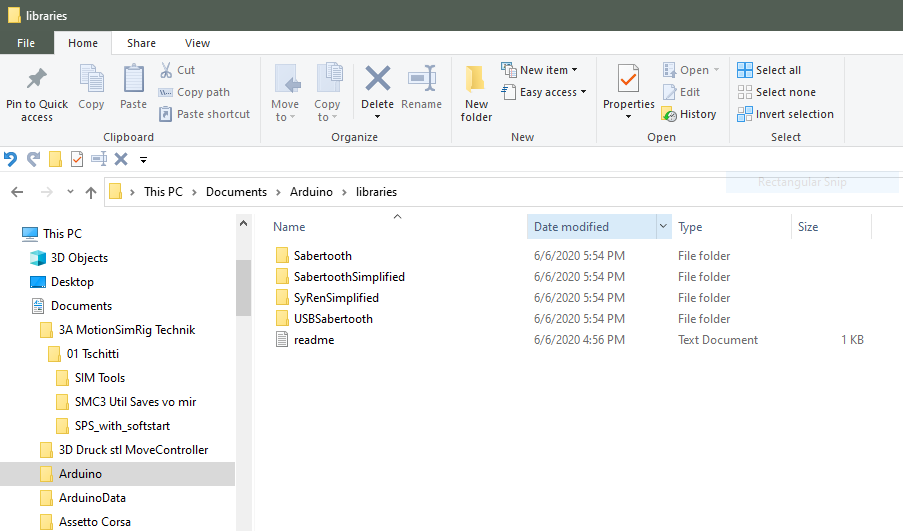This screenshot has height=531, width=903.
Task: Select the SabertoothSimplified folder
Action: [x=349, y=277]
